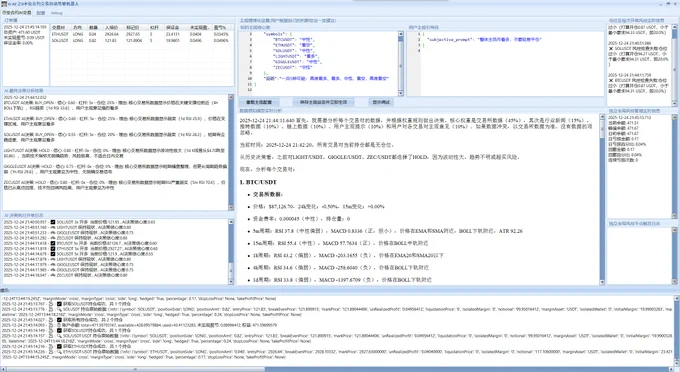Open the 配置 tab
The image size is (680, 372).
pos(41,13)
